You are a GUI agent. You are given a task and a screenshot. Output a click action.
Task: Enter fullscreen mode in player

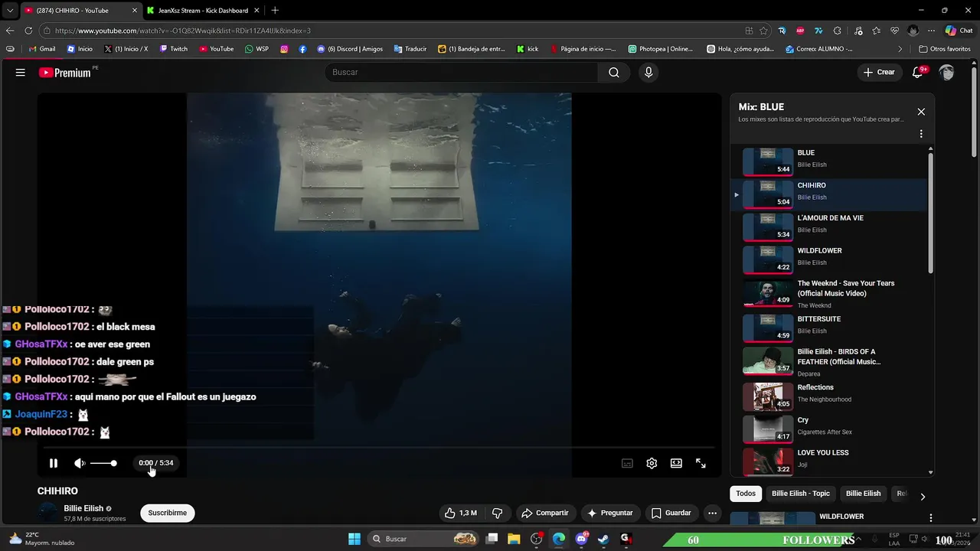(x=701, y=463)
